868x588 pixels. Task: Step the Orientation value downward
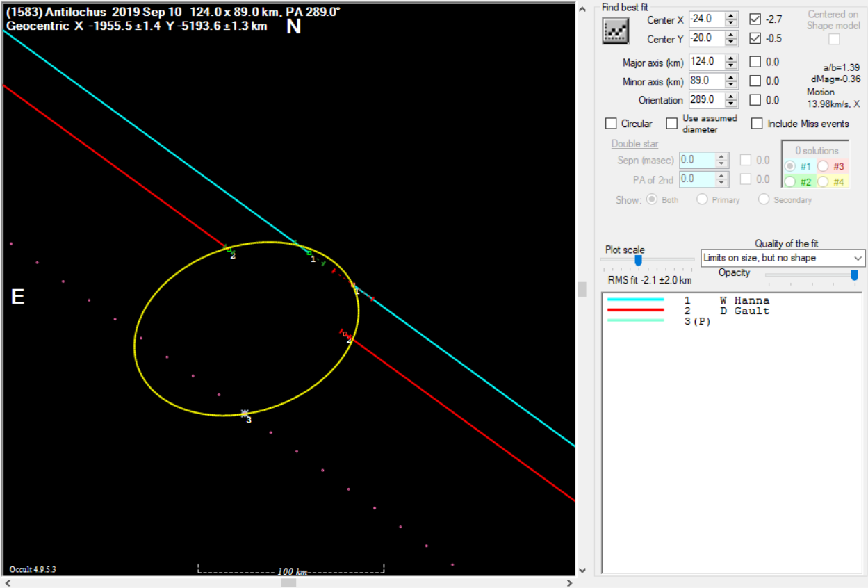tap(731, 104)
